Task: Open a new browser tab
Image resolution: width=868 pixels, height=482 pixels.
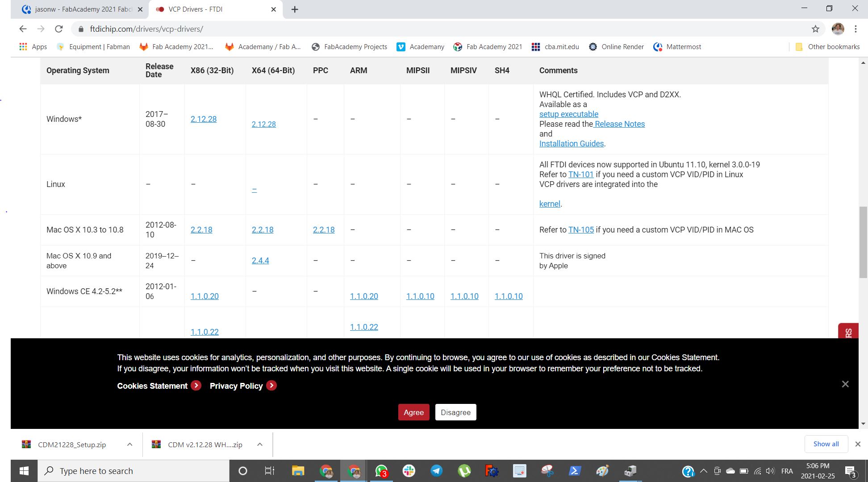Action: coord(295,9)
